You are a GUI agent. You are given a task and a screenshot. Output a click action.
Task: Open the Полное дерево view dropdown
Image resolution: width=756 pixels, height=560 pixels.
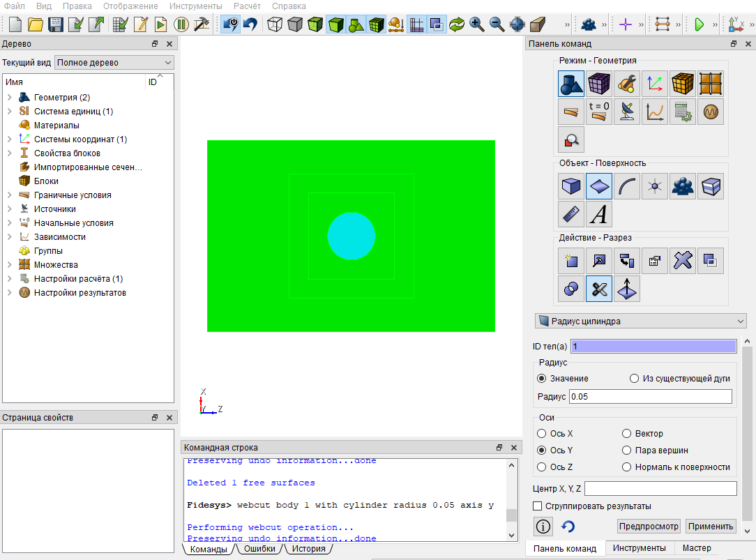[x=114, y=63]
